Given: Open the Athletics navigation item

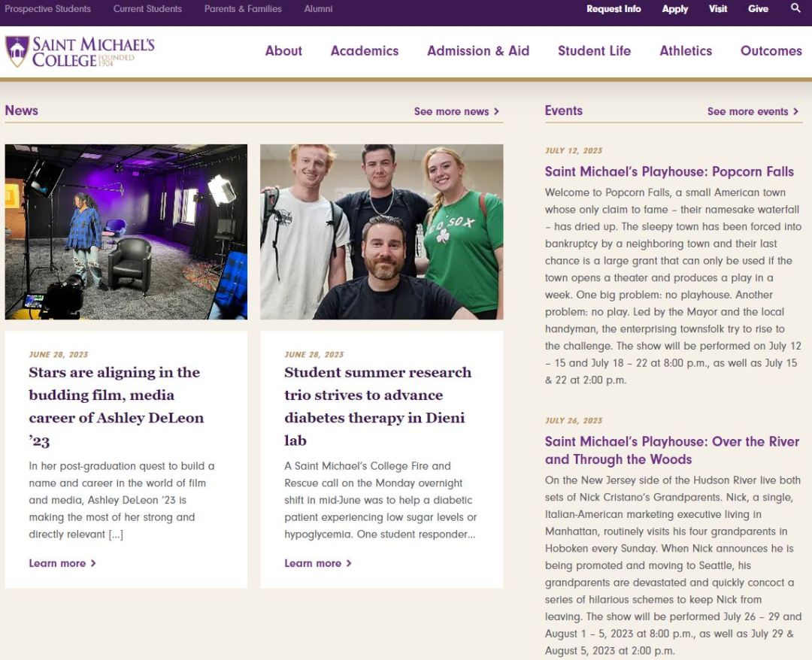Looking at the screenshot, I should 685,51.
